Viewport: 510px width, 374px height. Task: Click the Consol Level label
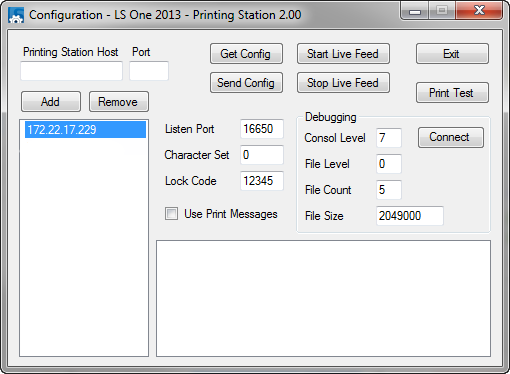[x=335, y=138]
